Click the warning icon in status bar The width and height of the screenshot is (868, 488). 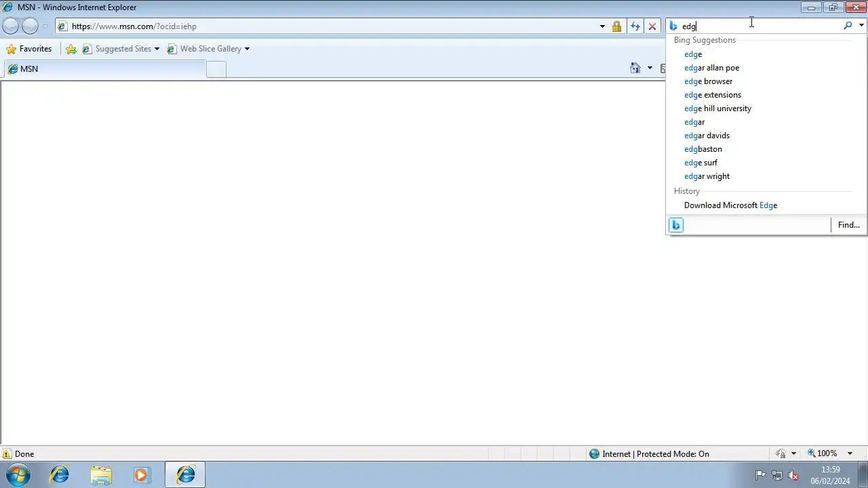[6, 454]
